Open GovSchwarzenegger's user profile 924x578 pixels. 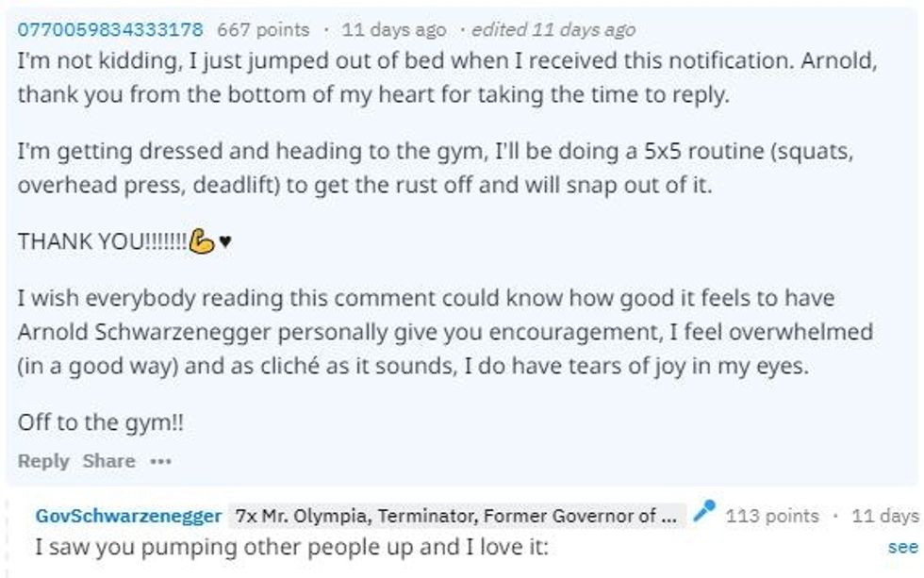click(x=128, y=516)
